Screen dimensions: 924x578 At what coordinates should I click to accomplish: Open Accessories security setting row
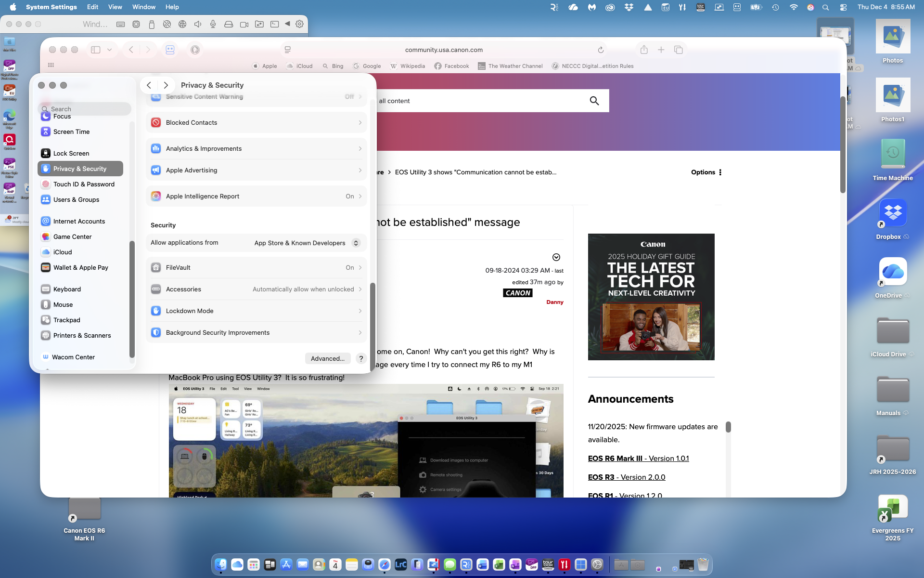pos(257,289)
